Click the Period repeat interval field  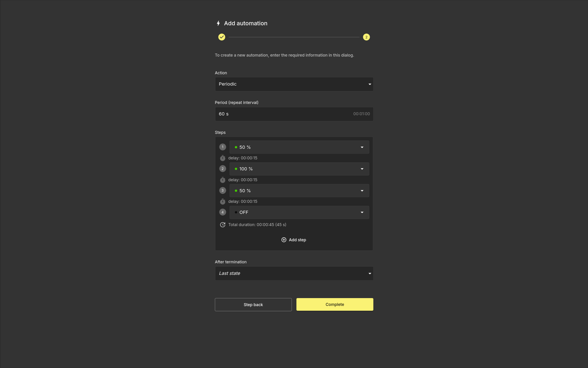click(x=294, y=114)
